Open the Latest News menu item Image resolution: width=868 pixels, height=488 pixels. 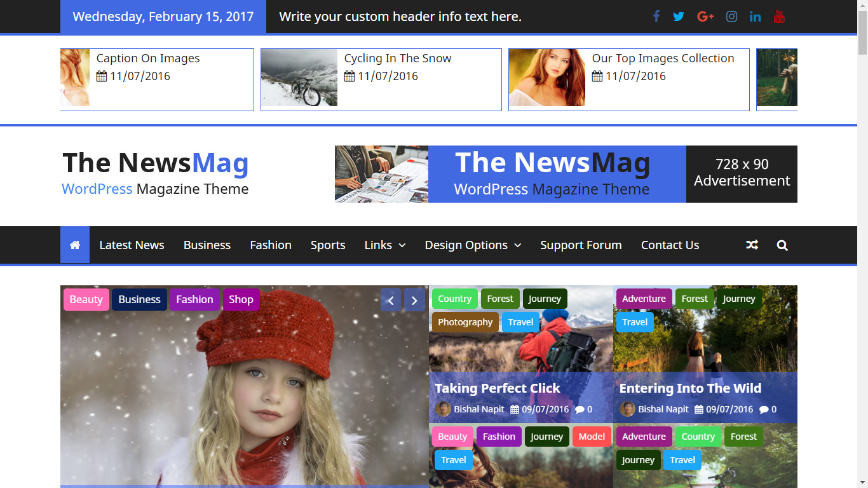[x=132, y=245]
